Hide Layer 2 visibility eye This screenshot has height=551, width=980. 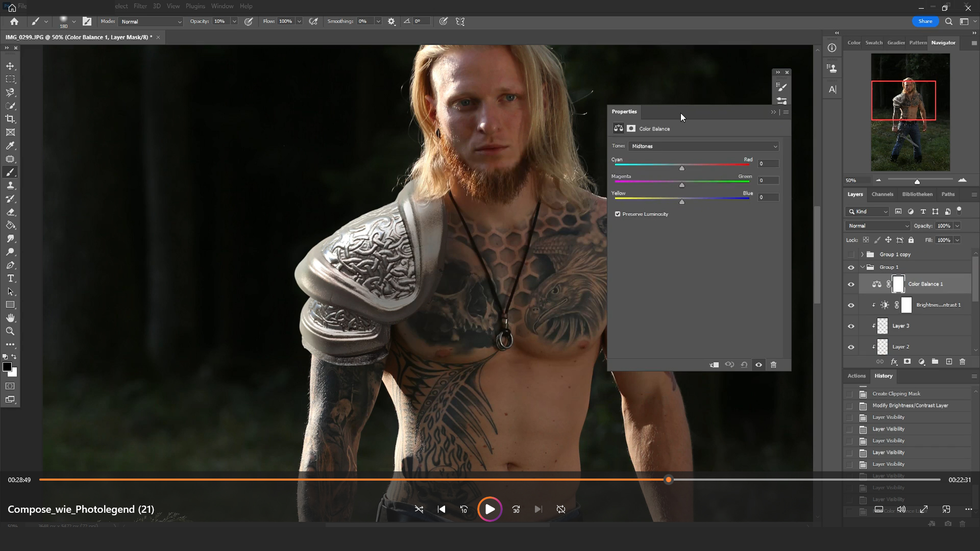[x=851, y=347]
